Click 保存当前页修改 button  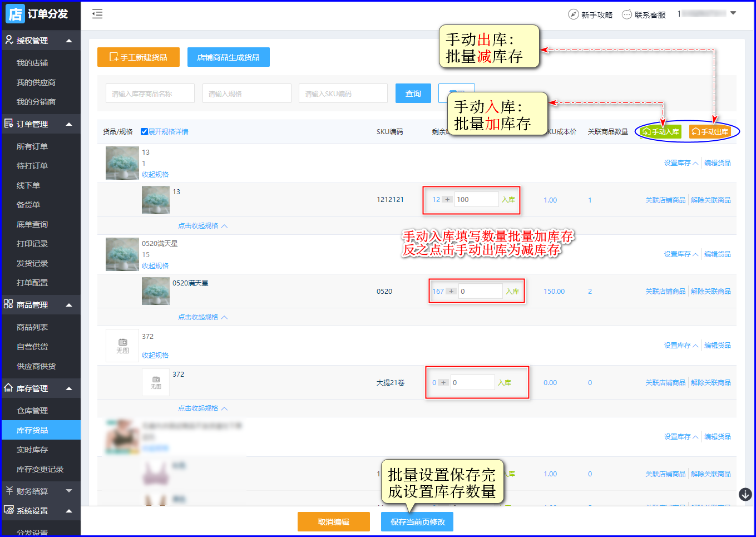coord(417,522)
